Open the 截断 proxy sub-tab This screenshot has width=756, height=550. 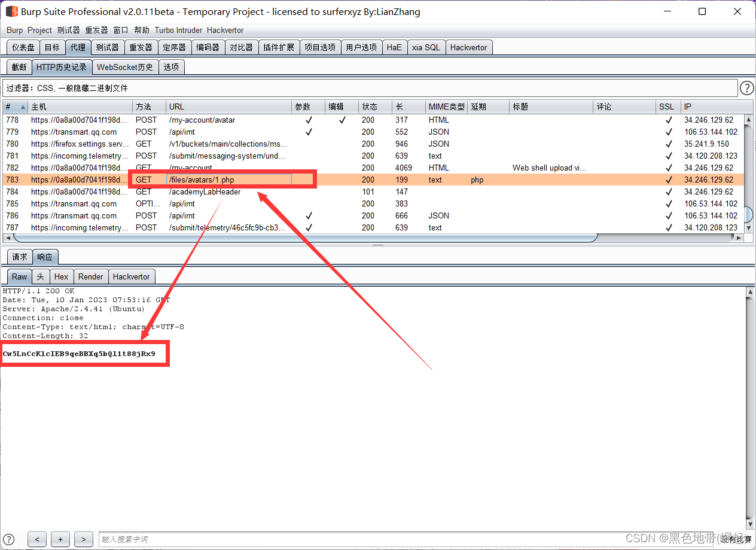click(19, 67)
